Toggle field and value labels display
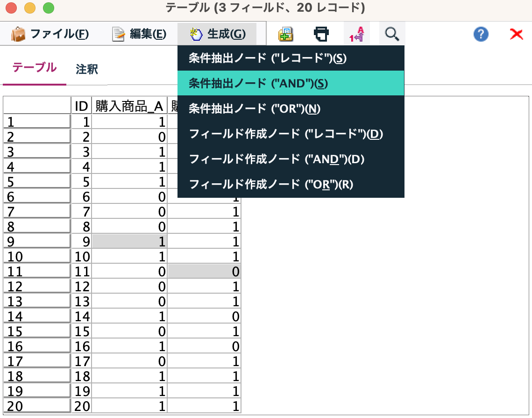The width and height of the screenshot is (532, 418). 356,33
